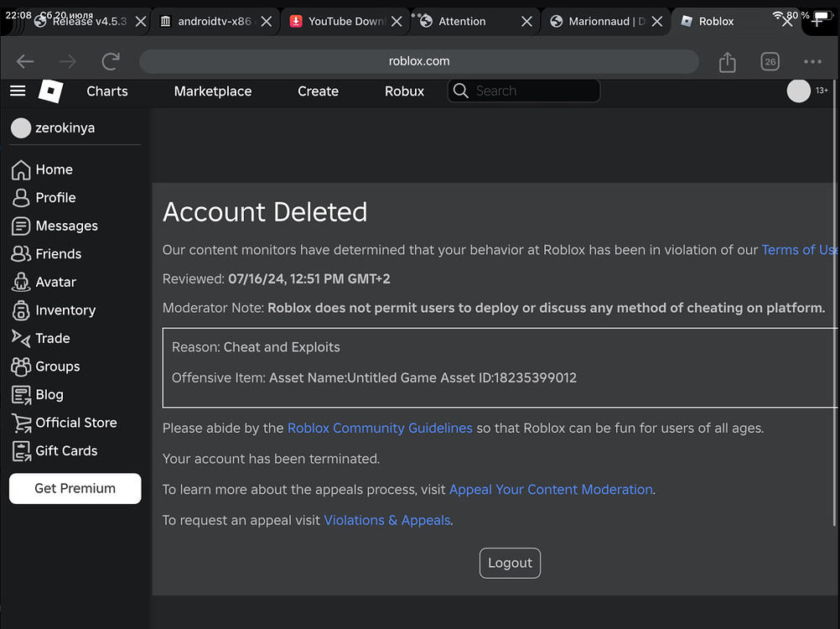Open the tab overview showing 26 tabs

770,61
